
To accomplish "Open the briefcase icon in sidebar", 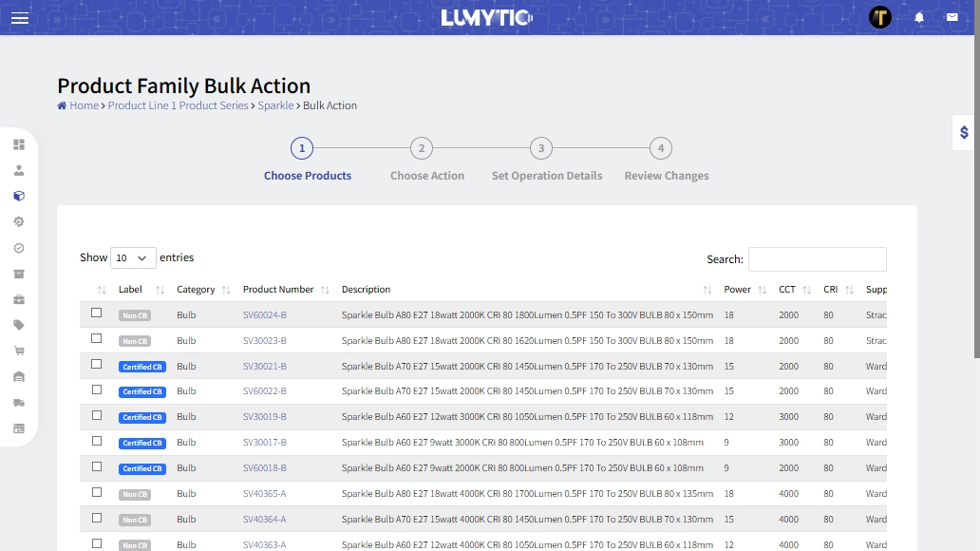I will (19, 299).
